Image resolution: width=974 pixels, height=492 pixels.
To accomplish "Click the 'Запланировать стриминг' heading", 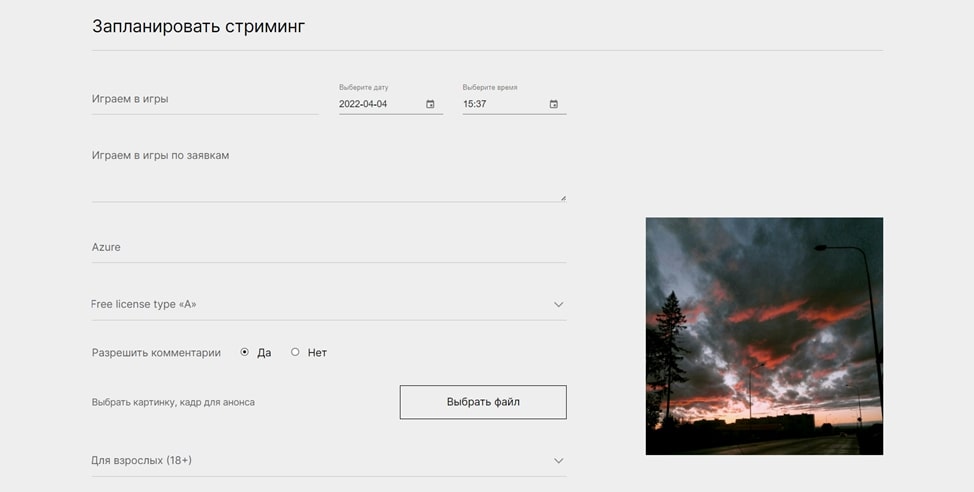I will click(x=198, y=26).
